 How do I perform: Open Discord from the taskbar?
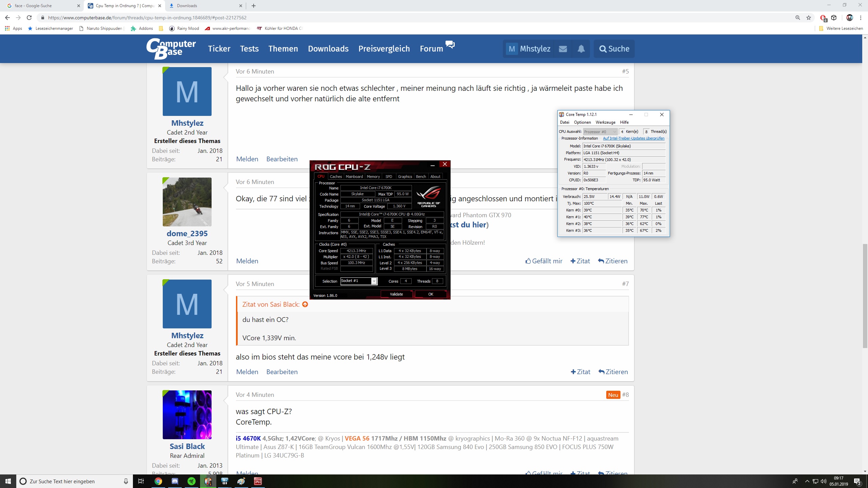click(x=175, y=481)
